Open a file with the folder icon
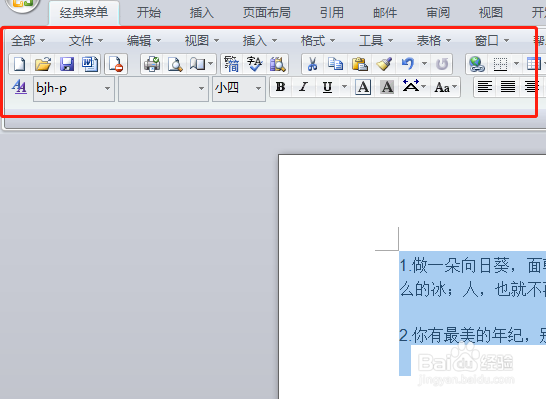 pyautogui.click(x=43, y=64)
